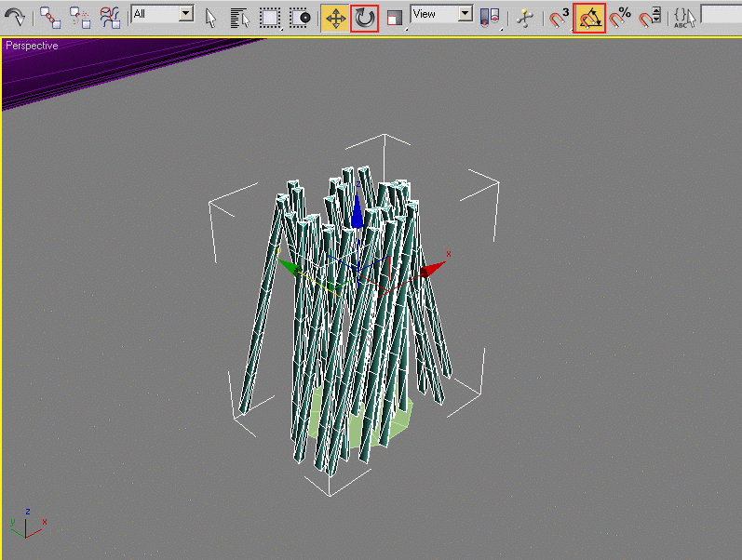Pick the Select Object arrow tool
Image resolution: width=742 pixels, height=560 pixels.
tap(210, 18)
